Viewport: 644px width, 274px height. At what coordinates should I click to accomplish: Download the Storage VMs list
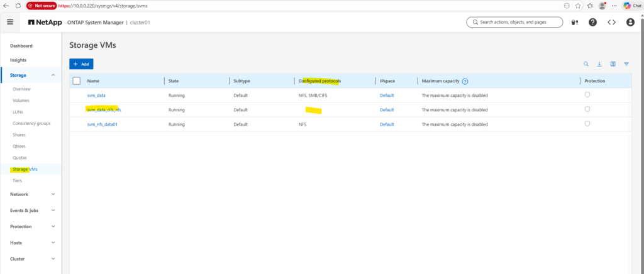(x=599, y=64)
